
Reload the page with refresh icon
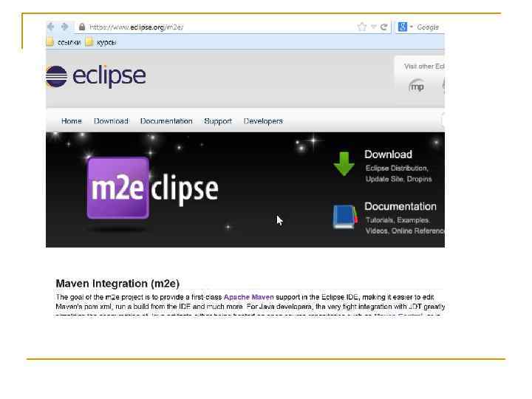click(x=383, y=27)
